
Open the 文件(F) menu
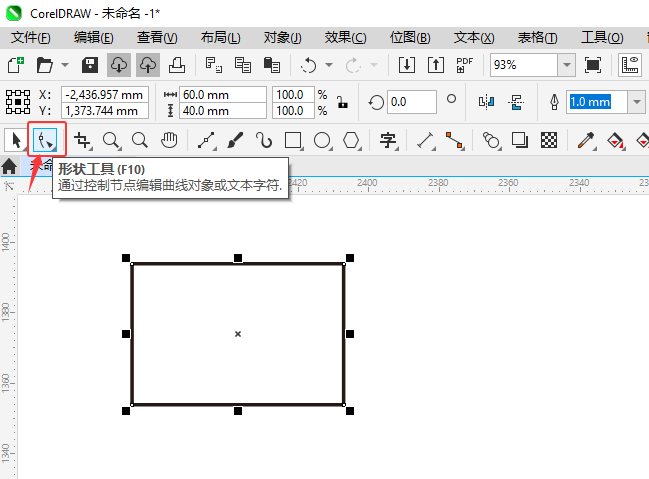tap(31, 38)
